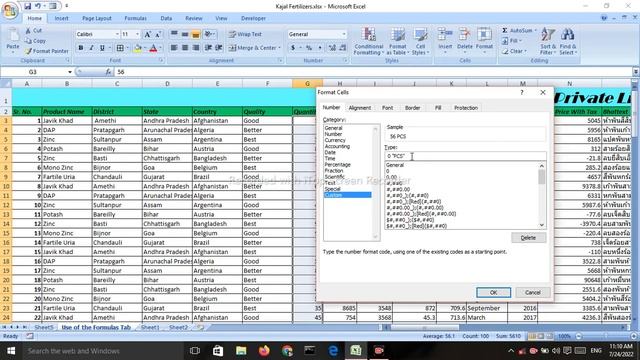Viewport: 640px width, 360px height.
Task: Apply Percent Style format
Action: pos(309,48)
